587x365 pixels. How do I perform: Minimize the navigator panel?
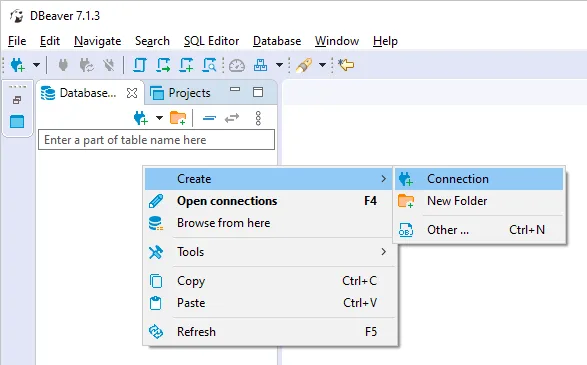(235, 89)
